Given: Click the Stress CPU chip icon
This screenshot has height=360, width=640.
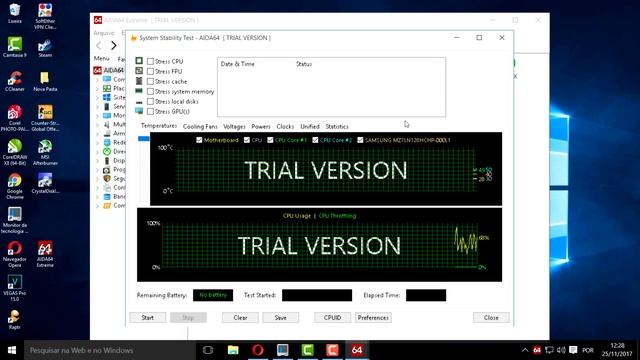Looking at the screenshot, I should 139,61.
